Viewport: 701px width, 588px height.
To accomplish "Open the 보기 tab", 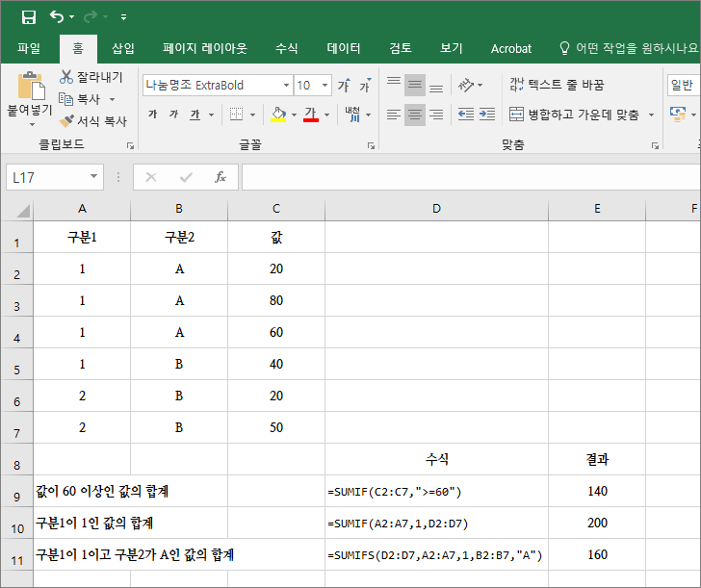I will (451, 48).
